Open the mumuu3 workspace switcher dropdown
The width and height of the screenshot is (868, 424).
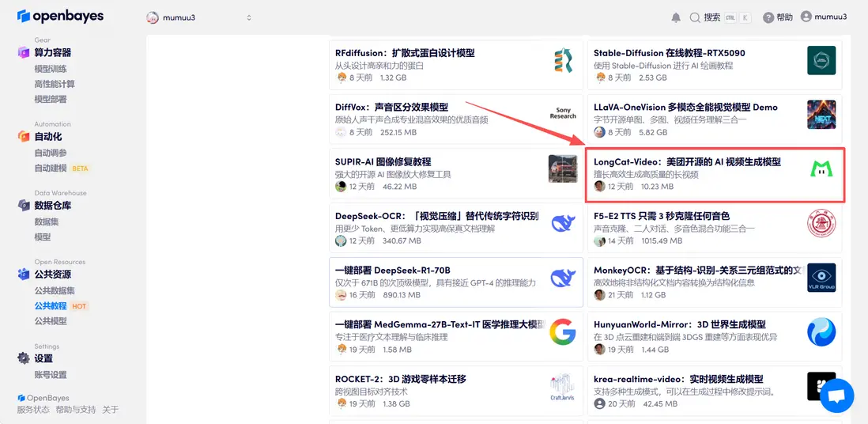[199, 17]
